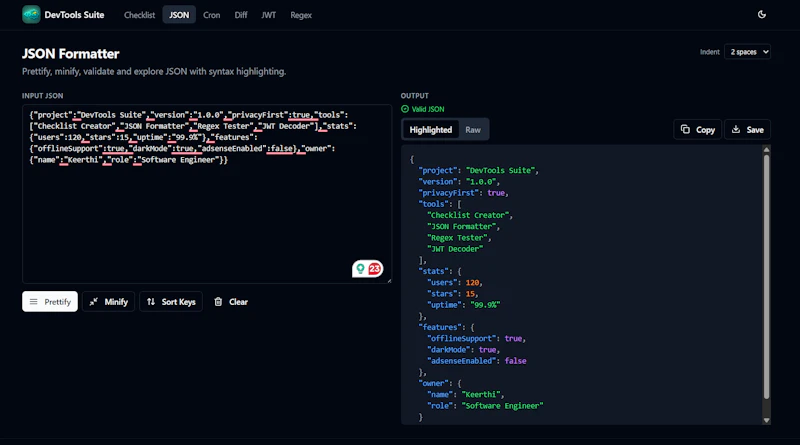This screenshot has width=800, height=445.
Task: Click the "privacyFirst" key in the output
Action: point(449,193)
